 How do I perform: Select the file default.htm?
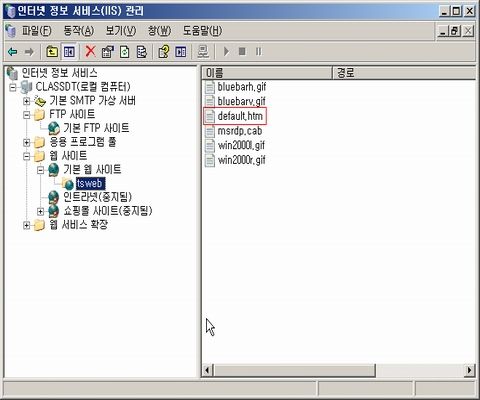(x=240, y=116)
